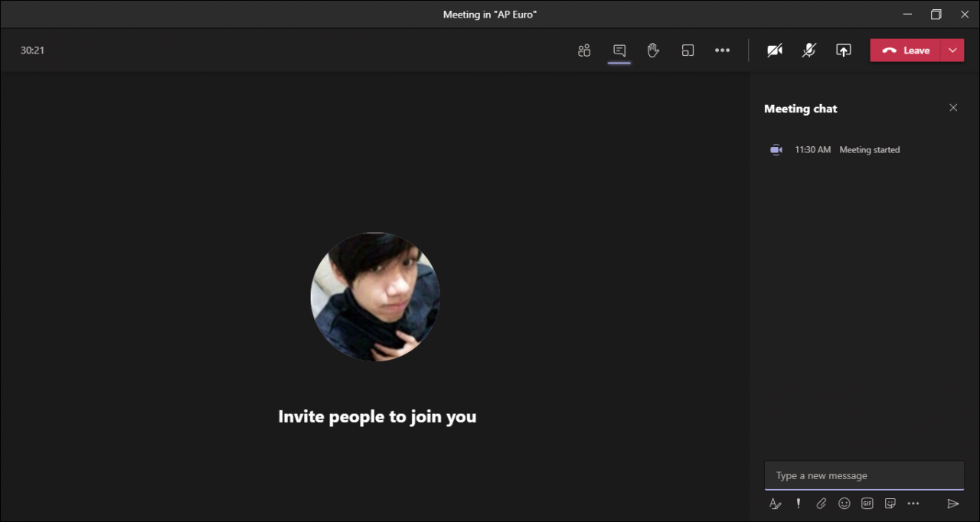
Task: Close the Meeting chat panel
Action: coord(953,108)
